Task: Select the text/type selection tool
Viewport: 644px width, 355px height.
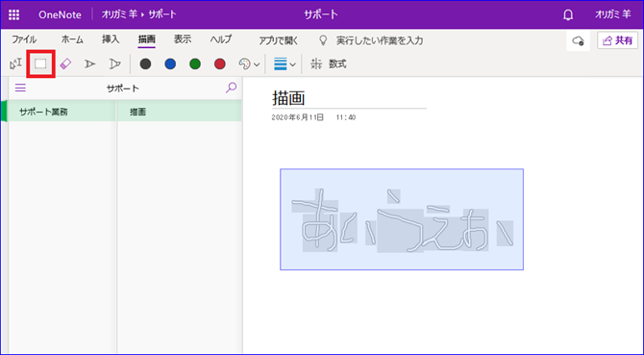Action: (x=15, y=63)
